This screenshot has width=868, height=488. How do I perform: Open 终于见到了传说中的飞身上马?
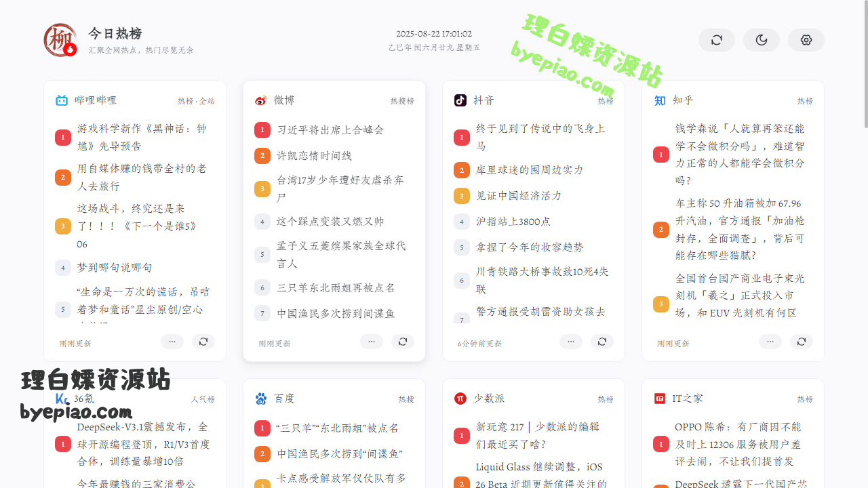click(542, 137)
